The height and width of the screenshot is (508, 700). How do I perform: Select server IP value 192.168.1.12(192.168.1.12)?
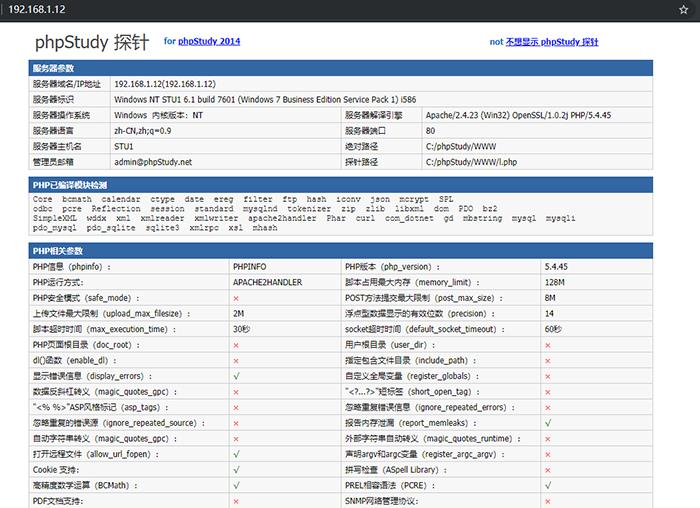tap(165, 84)
